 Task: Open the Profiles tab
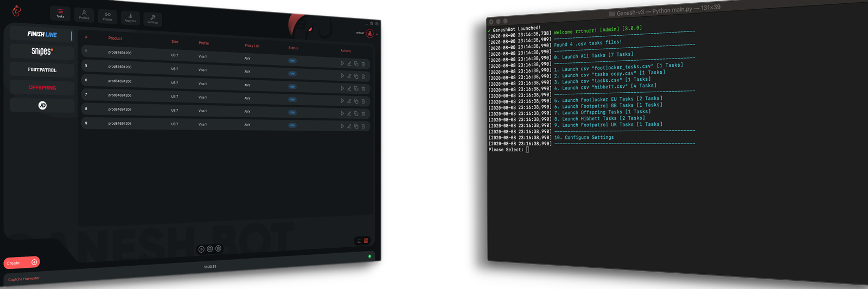(84, 15)
